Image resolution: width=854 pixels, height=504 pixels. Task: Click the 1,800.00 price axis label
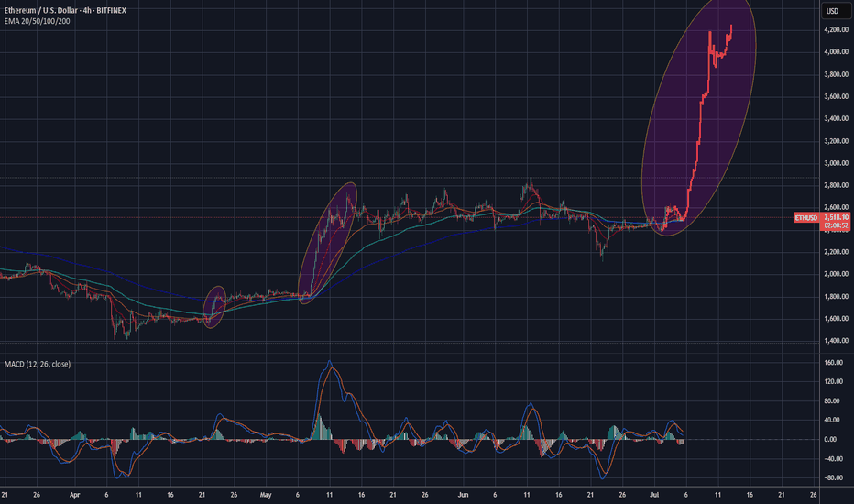tap(836, 296)
